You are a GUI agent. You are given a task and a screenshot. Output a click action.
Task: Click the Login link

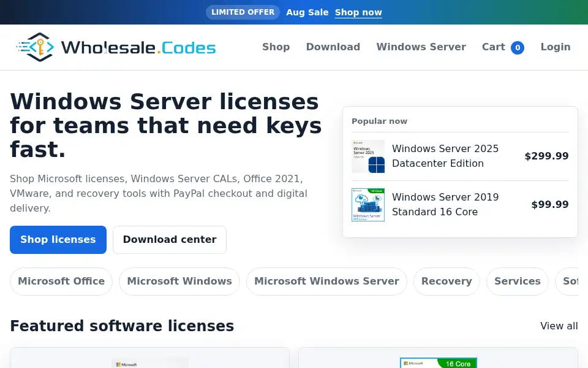[x=556, y=47]
